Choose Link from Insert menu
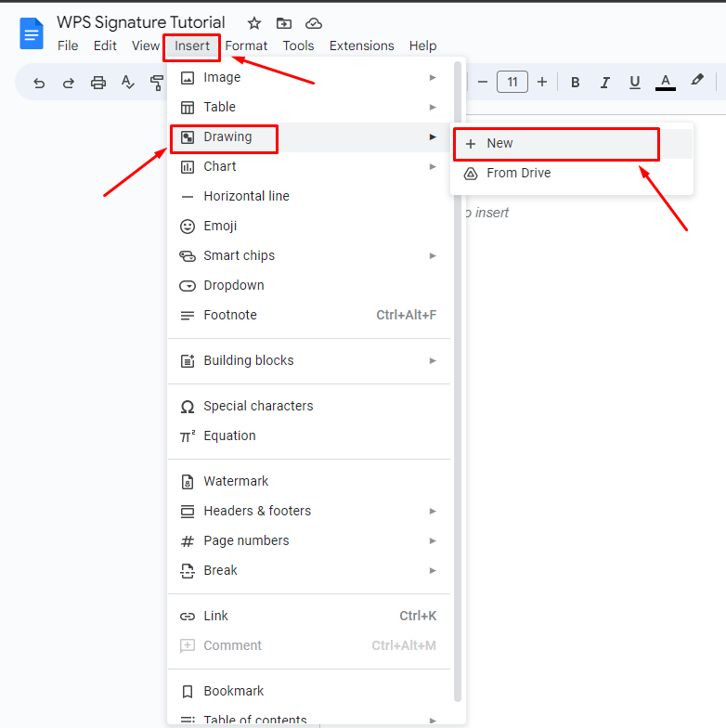 click(309, 617)
